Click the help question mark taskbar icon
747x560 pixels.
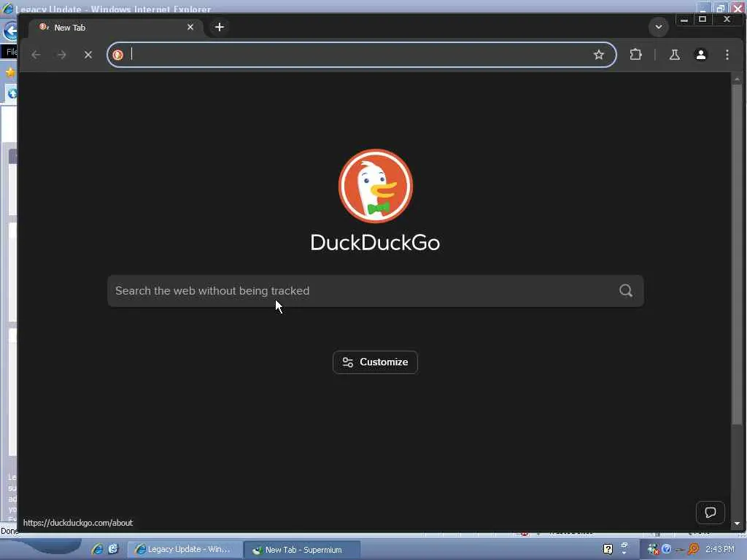[x=608, y=549]
